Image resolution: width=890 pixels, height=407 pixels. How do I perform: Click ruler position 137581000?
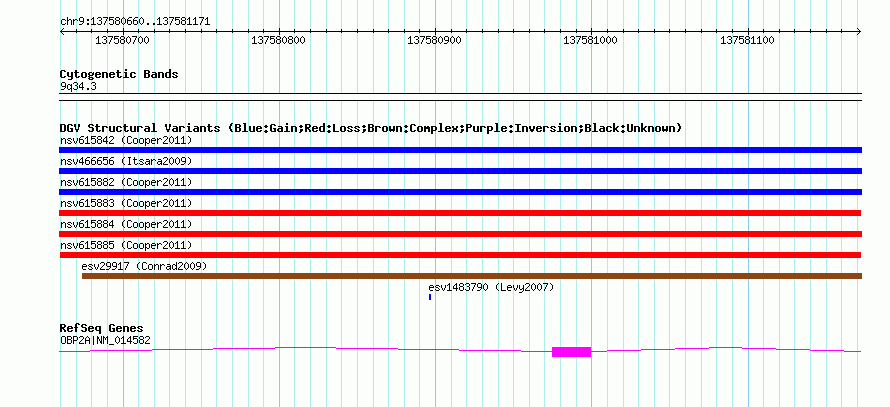[x=590, y=41]
